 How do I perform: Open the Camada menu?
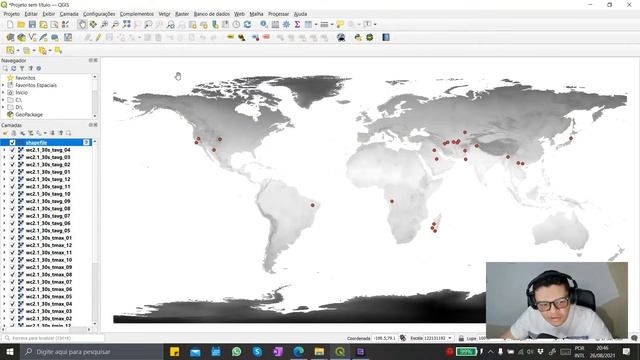point(69,14)
